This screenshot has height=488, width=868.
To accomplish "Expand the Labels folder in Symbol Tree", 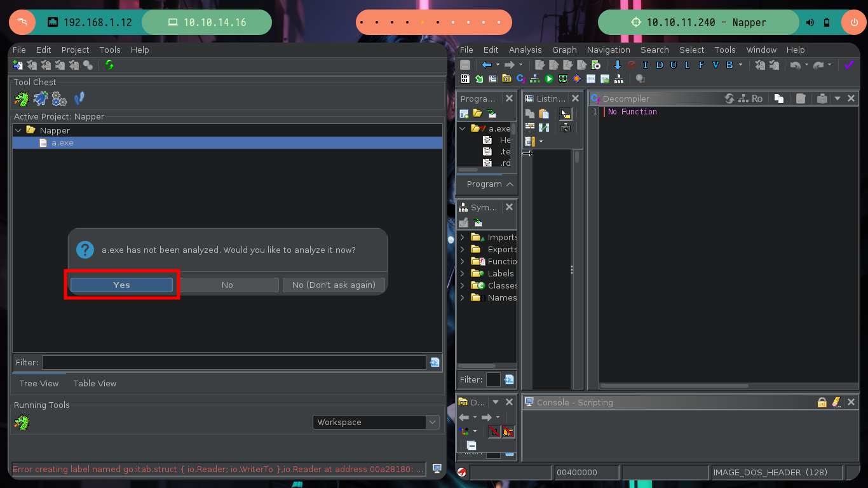I will (x=462, y=274).
